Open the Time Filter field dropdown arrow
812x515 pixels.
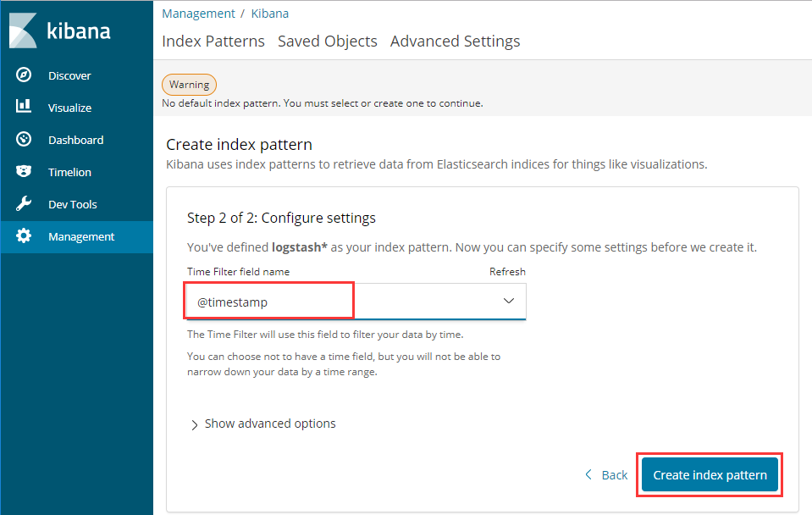[509, 301]
